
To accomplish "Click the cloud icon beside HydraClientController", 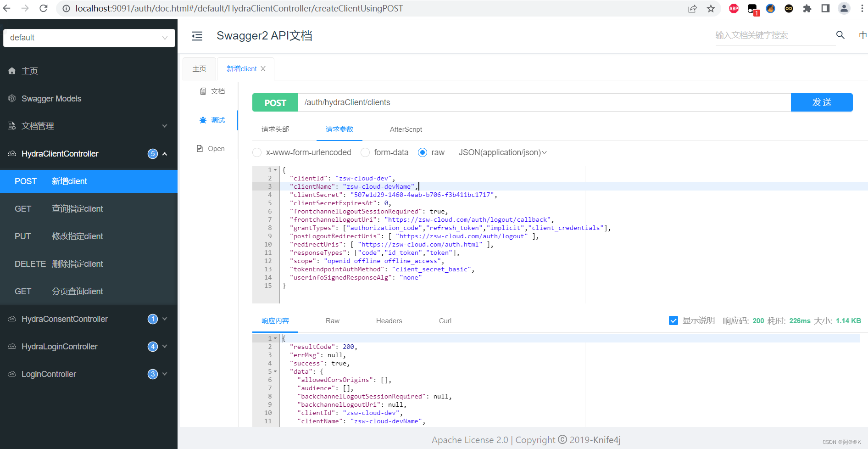I will tap(12, 153).
